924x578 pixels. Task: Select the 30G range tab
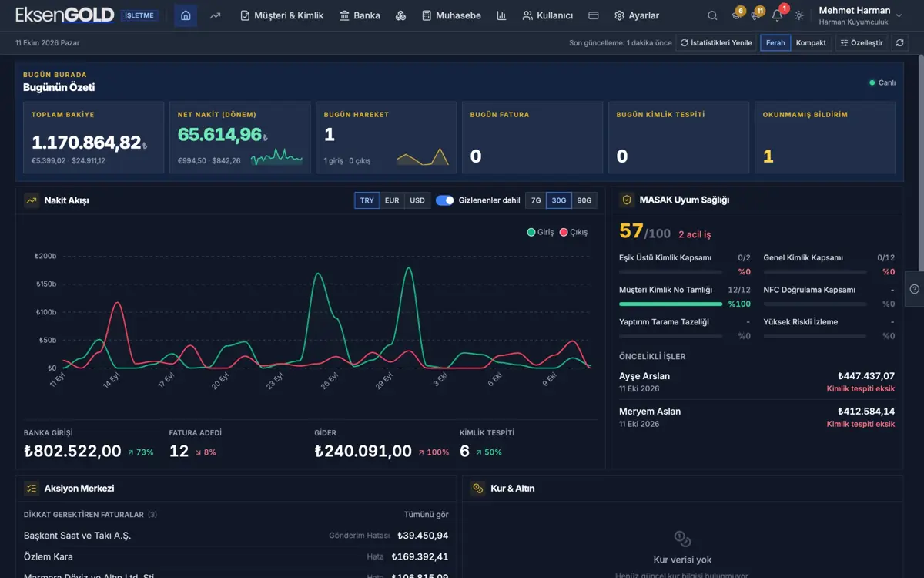click(x=559, y=200)
